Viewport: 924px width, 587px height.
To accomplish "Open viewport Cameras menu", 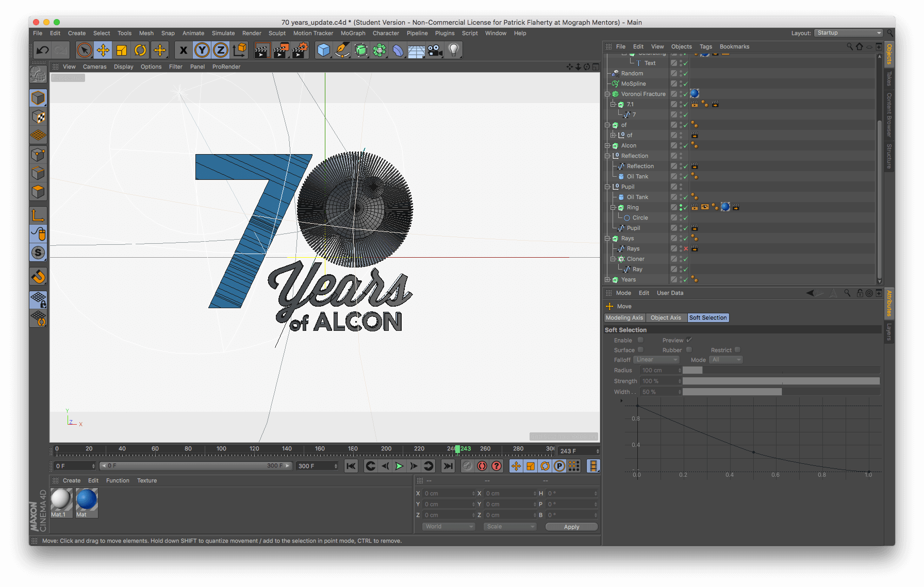I will (94, 66).
